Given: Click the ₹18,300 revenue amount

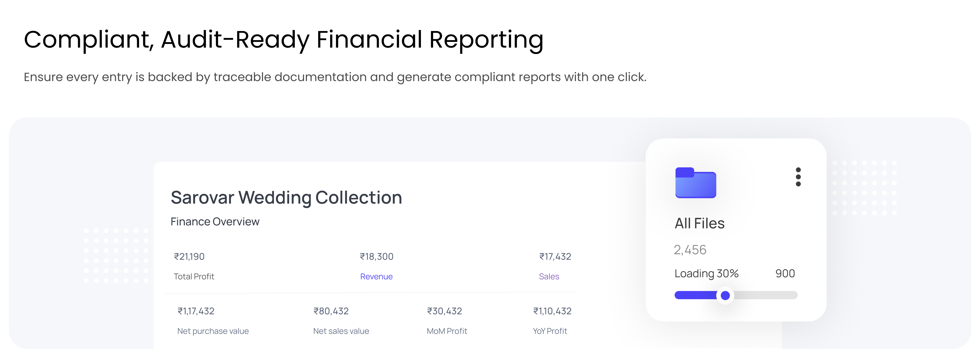Looking at the screenshot, I should click(x=377, y=257).
